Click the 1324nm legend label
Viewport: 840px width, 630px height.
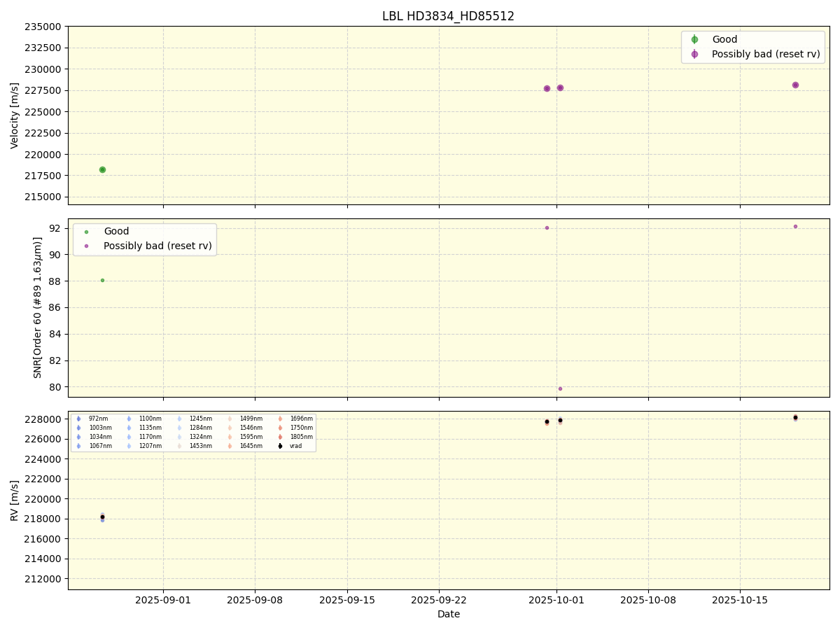[x=201, y=437]
